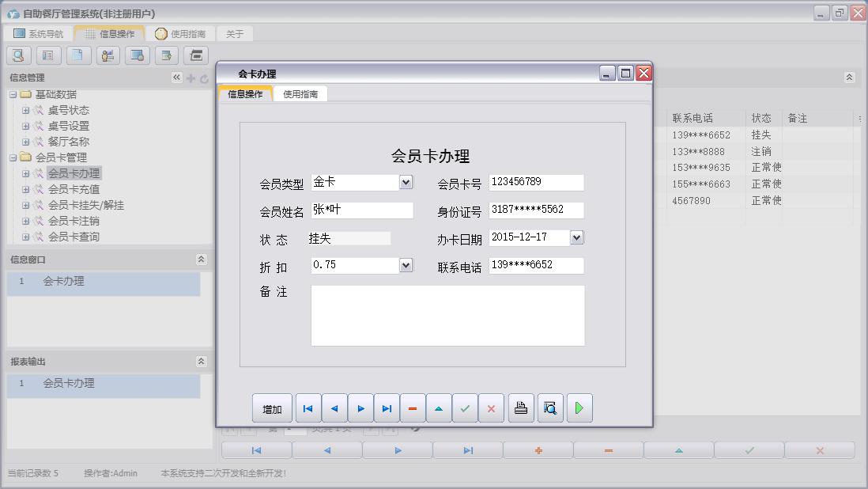Open print preview with the magnifier page icon
Screen dimensions: 868x489
(550, 408)
